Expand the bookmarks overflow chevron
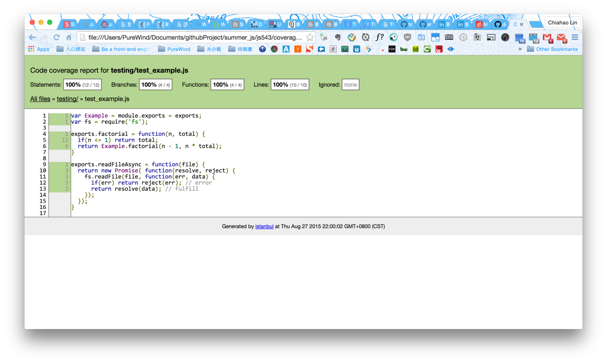 pos(520,49)
